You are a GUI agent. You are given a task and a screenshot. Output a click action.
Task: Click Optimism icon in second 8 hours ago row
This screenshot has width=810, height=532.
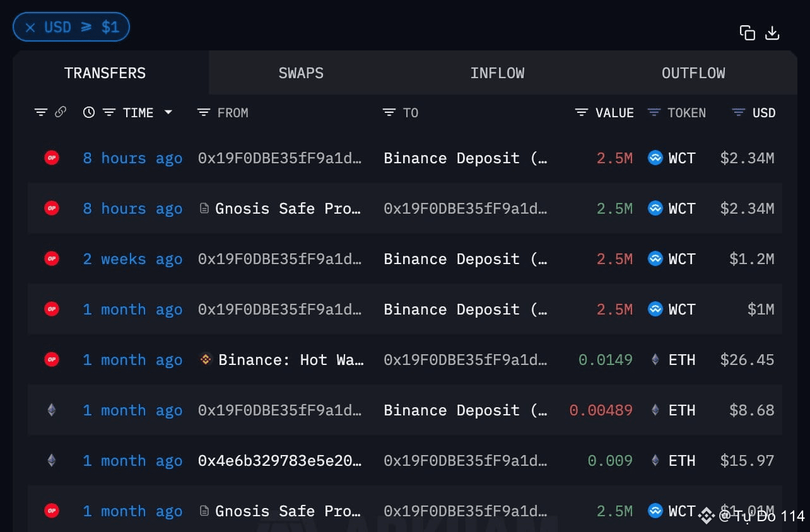coord(52,208)
